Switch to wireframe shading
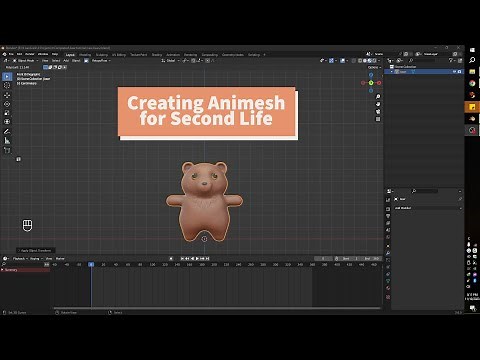 pyautogui.click(x=360, y=61)
